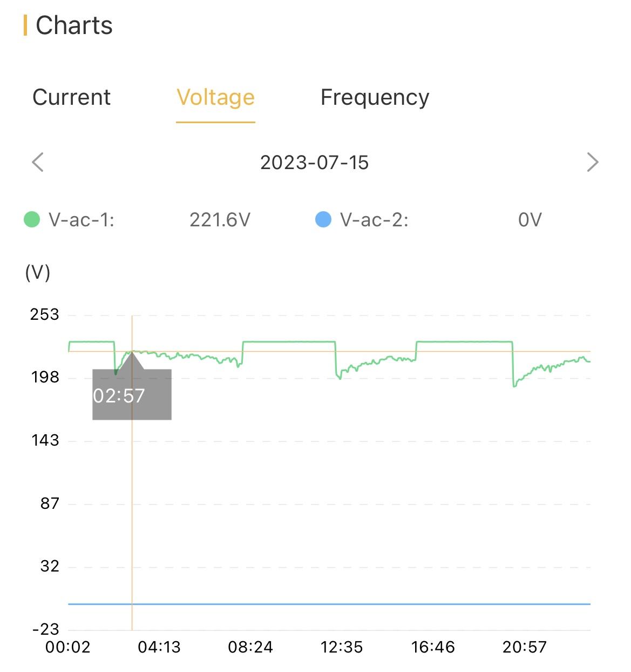Toggle the green V-ac-1 legend dot
The height and width of the screenshot is (672, 631).
(32, 220)
